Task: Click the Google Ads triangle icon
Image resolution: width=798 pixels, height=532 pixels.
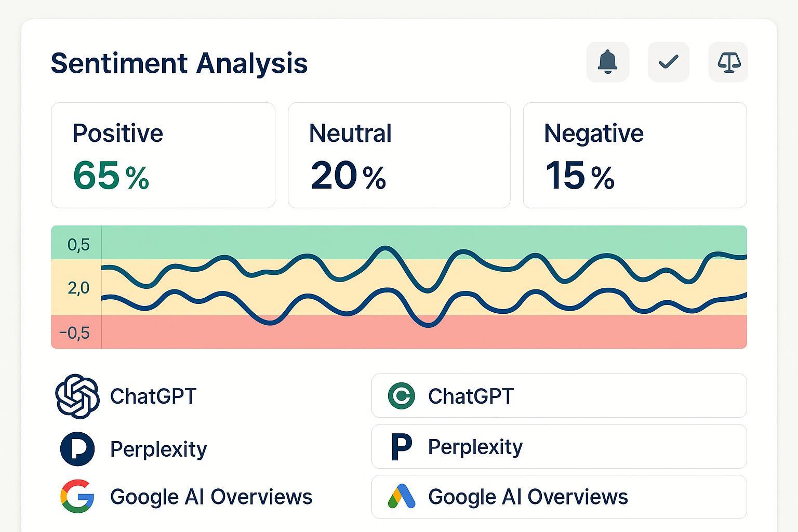Action: (401, 497)
